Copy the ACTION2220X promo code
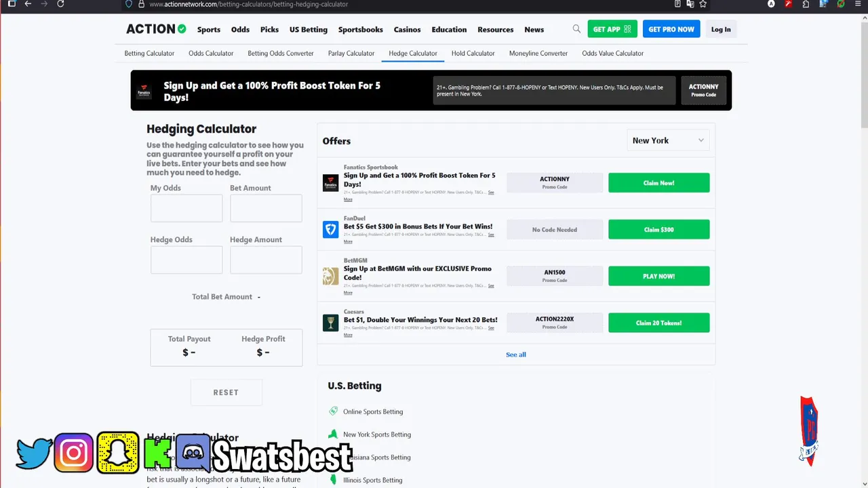The image size is (868, 488). coord(555,323)
